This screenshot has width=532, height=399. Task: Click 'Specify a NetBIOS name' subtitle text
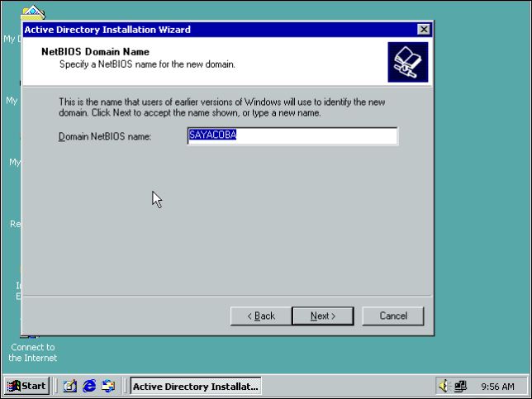click(x=147, y=64)
